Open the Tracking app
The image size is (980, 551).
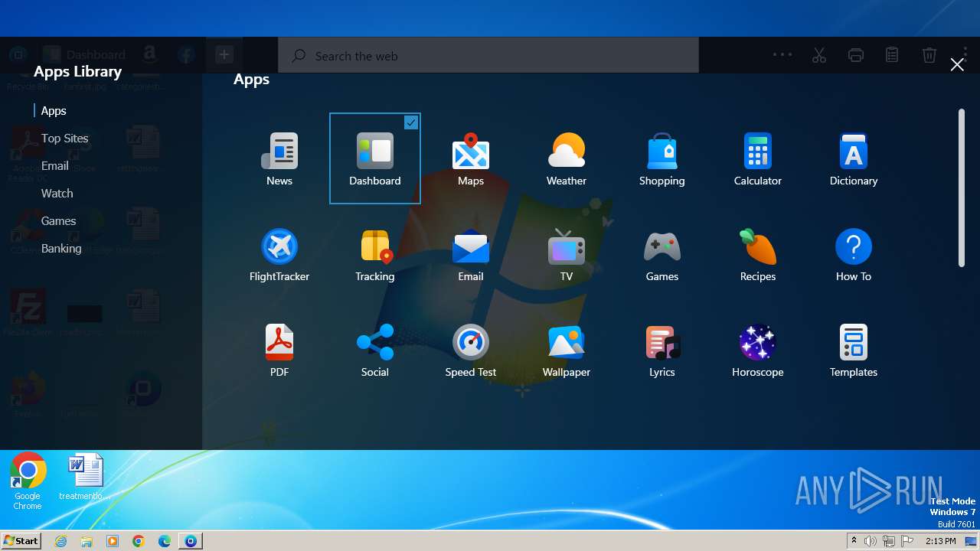[375, 254]
